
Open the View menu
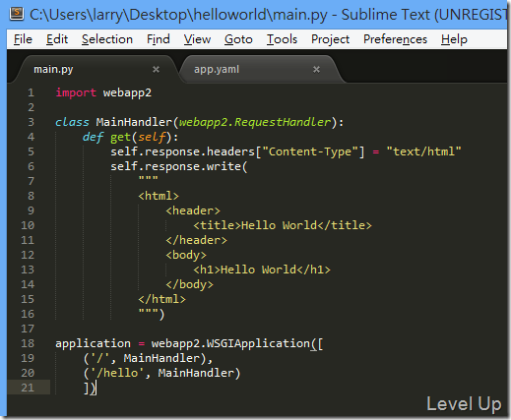197,39
